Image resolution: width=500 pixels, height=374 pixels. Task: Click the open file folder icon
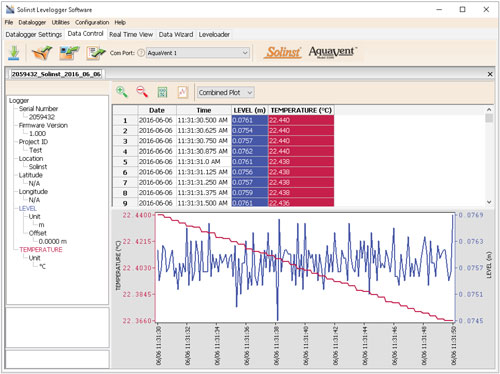click(x=42, y=53)
